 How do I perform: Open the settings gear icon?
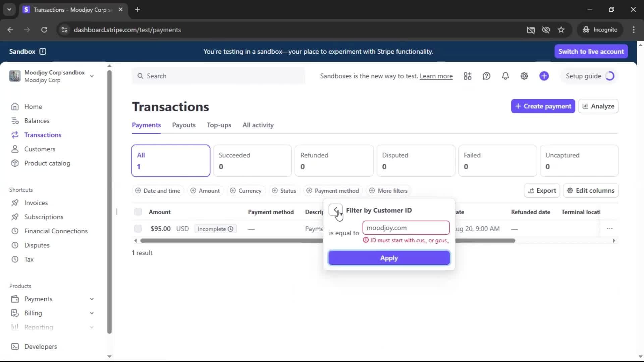click(x=524, y=76)
